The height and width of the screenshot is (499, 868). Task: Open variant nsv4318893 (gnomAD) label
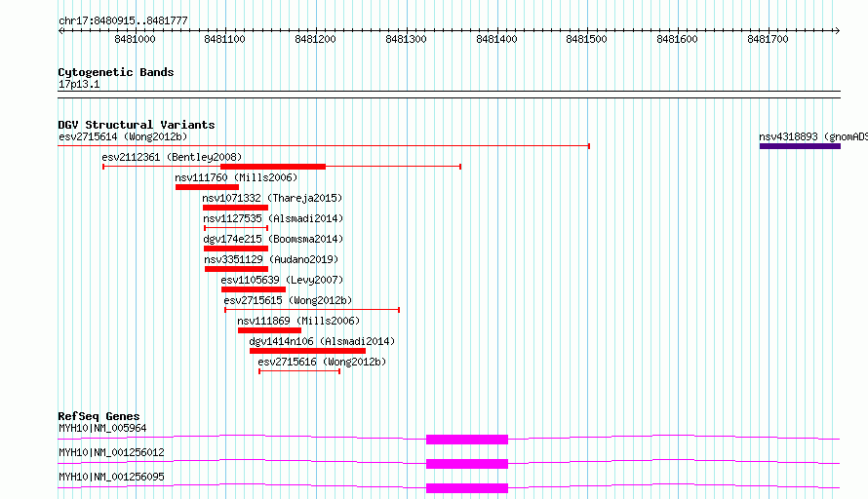pos(813,136)
